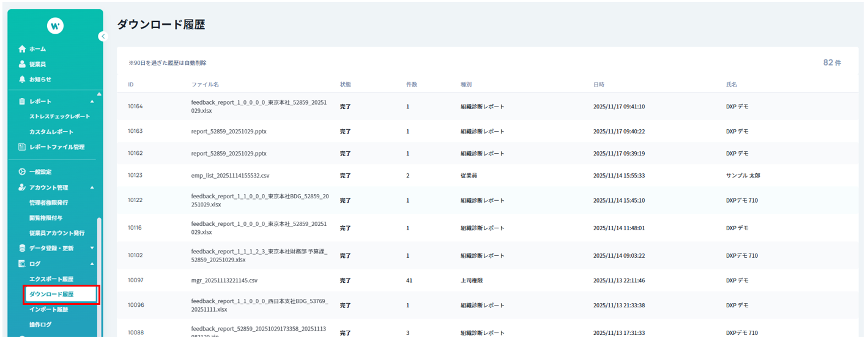The height and width of the screenshot is (338, 868).
Task: Open インポート履歴
Action: tap(49, 309)
